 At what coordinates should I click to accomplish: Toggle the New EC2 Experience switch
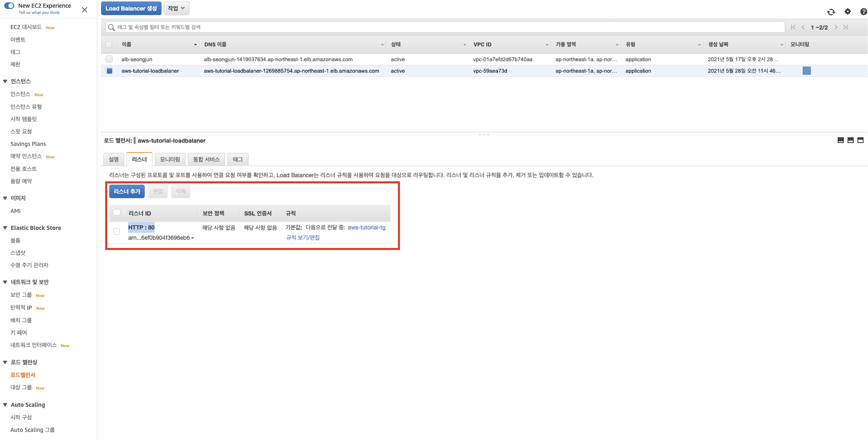coord(9,6)
